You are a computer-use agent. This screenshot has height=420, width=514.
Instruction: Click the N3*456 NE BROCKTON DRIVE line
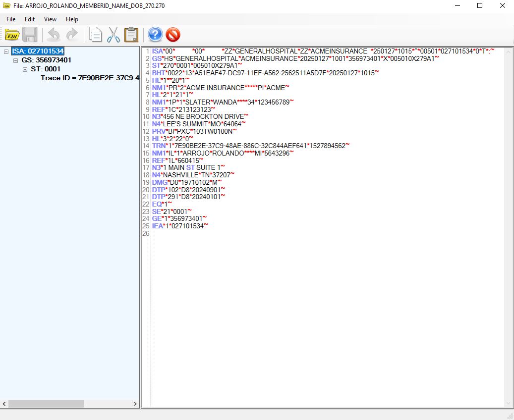pos(200,116)
